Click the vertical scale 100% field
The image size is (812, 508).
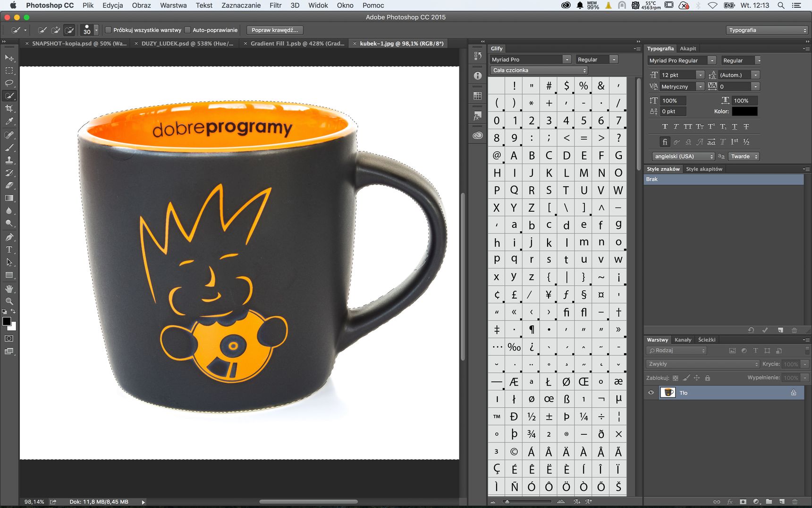click(x=673, y=101)
